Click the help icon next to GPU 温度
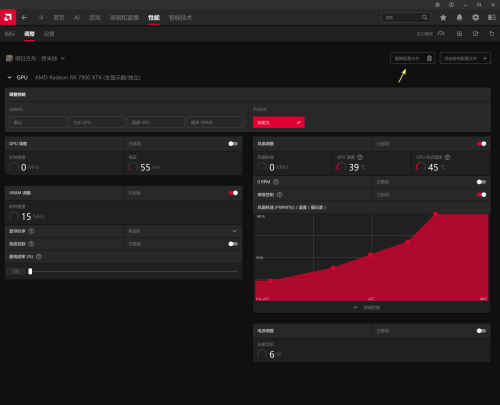 [360, 157]
